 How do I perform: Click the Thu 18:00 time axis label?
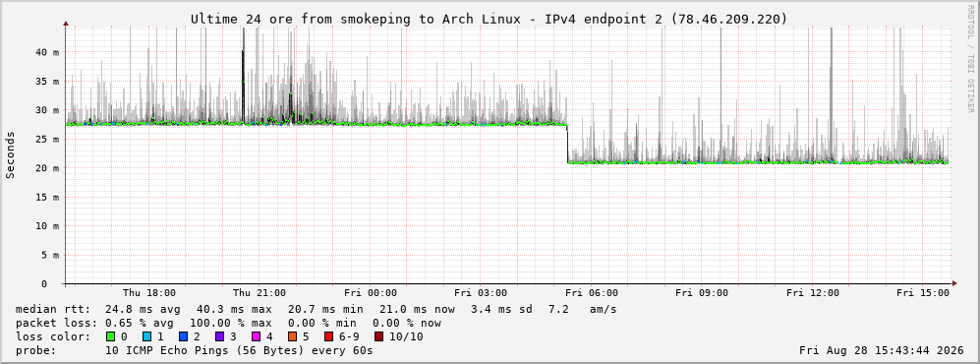(148, 293)
